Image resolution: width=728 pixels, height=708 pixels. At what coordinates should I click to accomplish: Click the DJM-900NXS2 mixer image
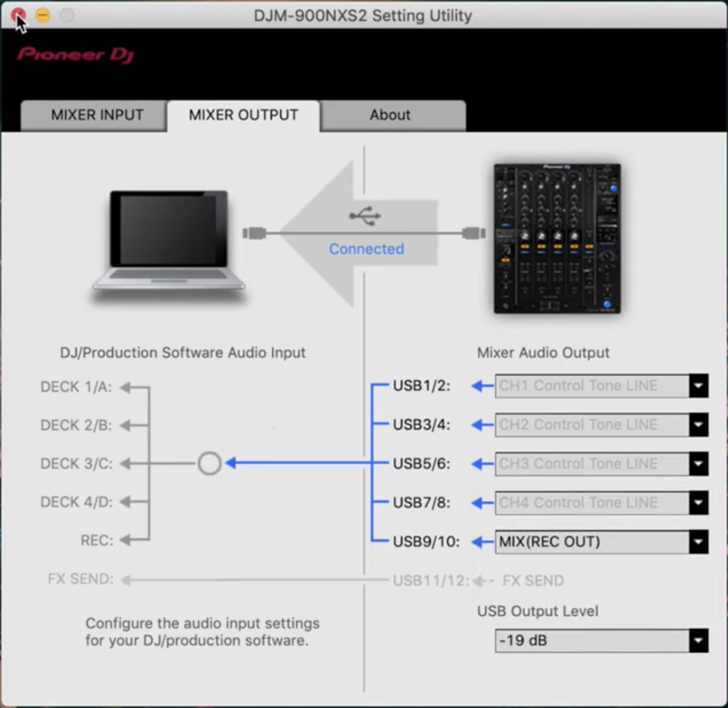tap(557, 238)
